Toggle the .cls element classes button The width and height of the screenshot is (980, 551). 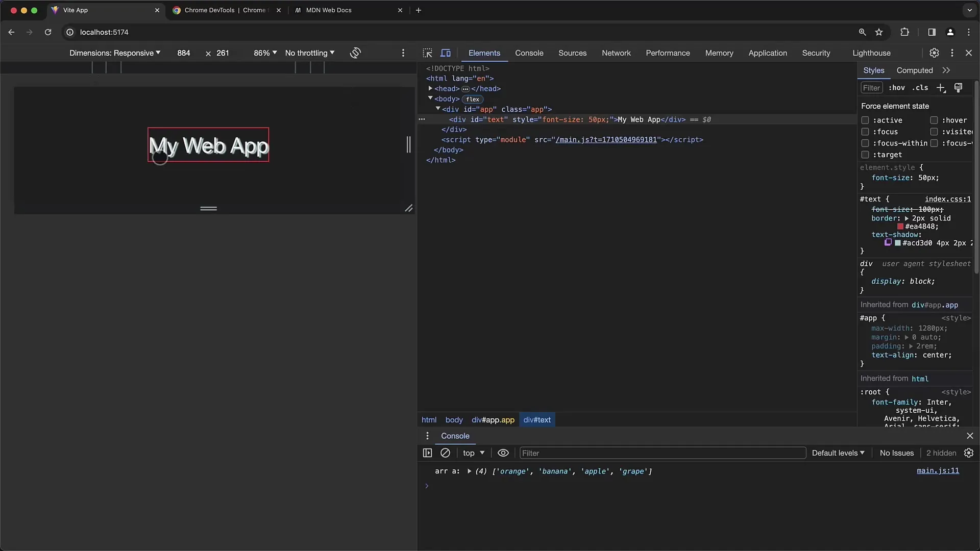[920, 88]
